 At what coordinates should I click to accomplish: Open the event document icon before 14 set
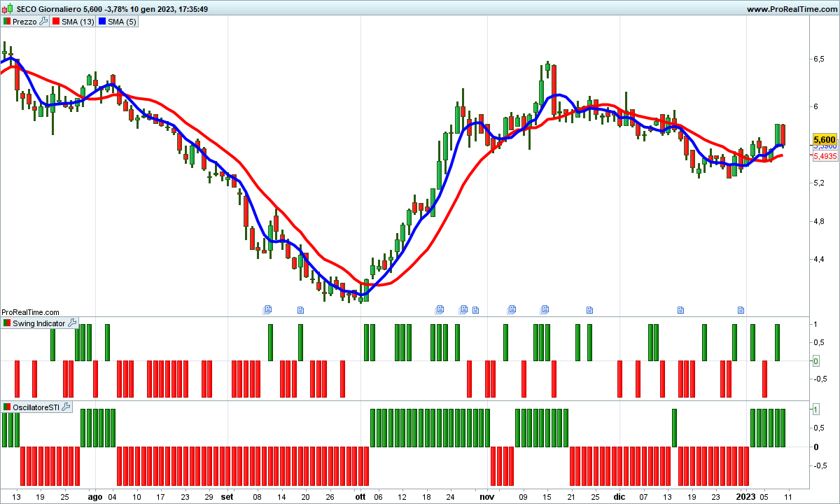point(267,309)
